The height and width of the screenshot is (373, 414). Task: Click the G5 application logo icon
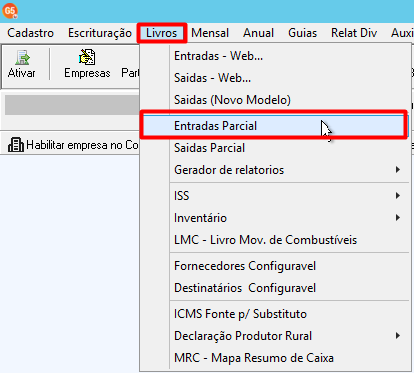coord(10,11)
